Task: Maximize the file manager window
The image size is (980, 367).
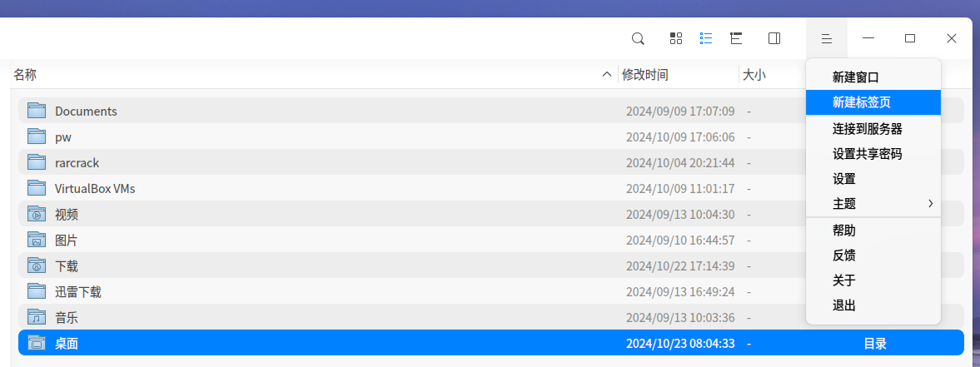Action: click(910, 38)
